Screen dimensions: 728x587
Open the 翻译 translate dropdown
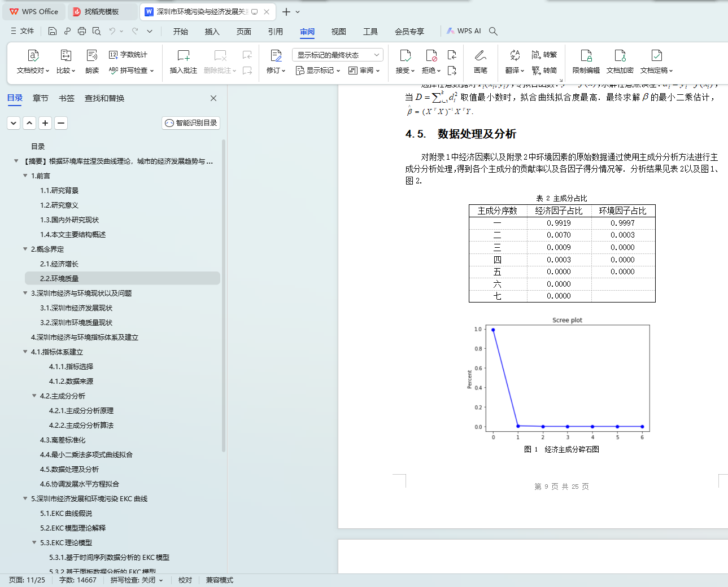click(x=515, y=71)
